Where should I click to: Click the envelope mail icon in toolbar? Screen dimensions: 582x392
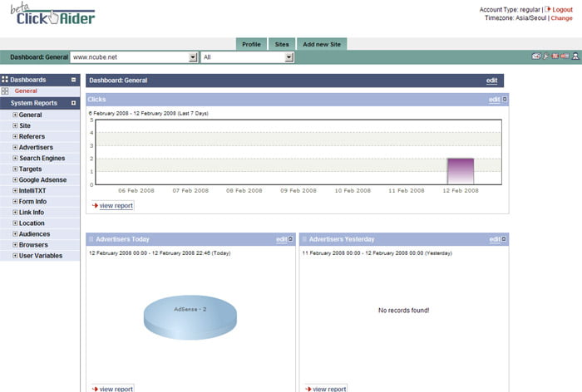pyautogui.click(x=536, y=56)
